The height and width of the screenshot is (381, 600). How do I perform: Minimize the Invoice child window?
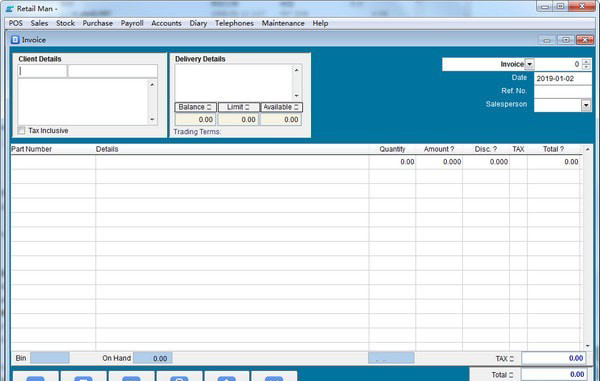pos(547,40)
